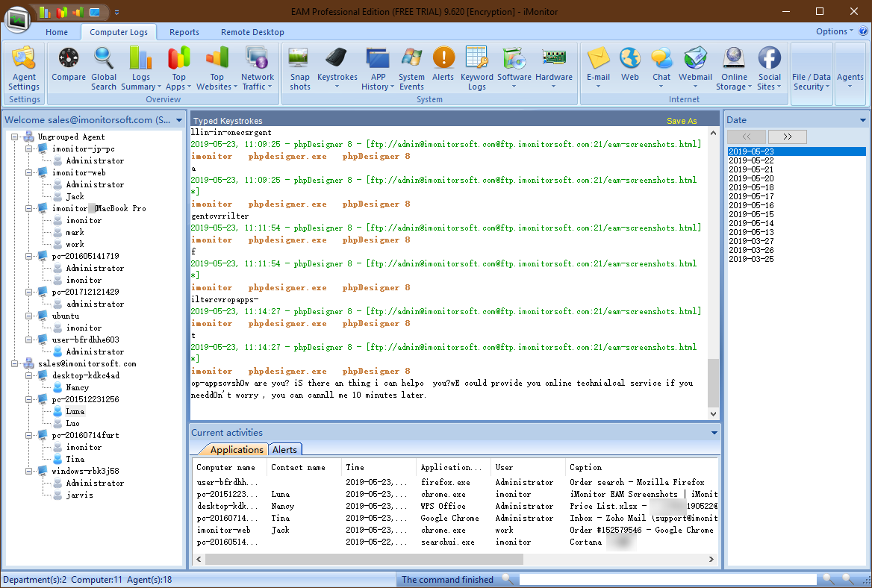The image size is (872, 588).
Task: Go to previous dates with << button
Action: point(747,137)
